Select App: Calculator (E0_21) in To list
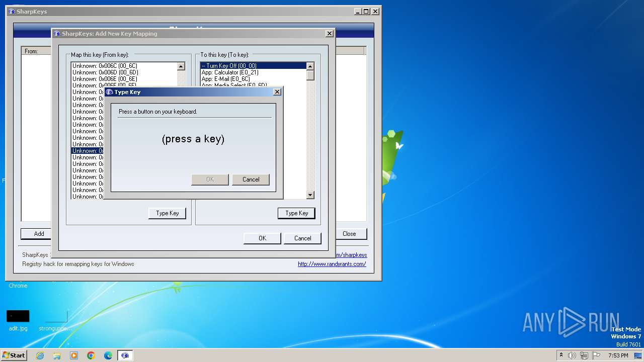 click(230, 72)
